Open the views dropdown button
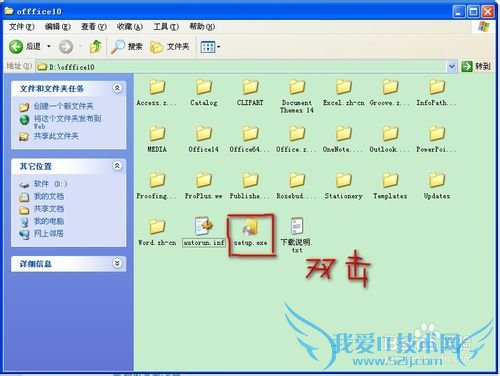500x376 pixels. point(210,47)
